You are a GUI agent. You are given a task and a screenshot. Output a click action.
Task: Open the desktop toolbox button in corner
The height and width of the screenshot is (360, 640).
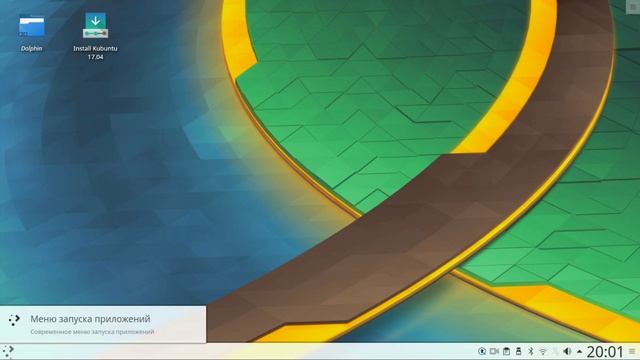[633, 7]
